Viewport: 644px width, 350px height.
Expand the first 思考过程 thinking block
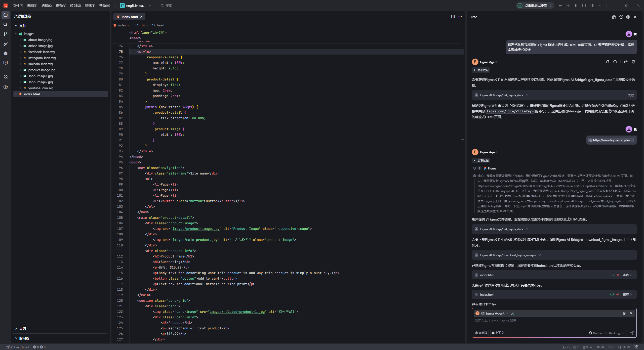pos(481,70)
